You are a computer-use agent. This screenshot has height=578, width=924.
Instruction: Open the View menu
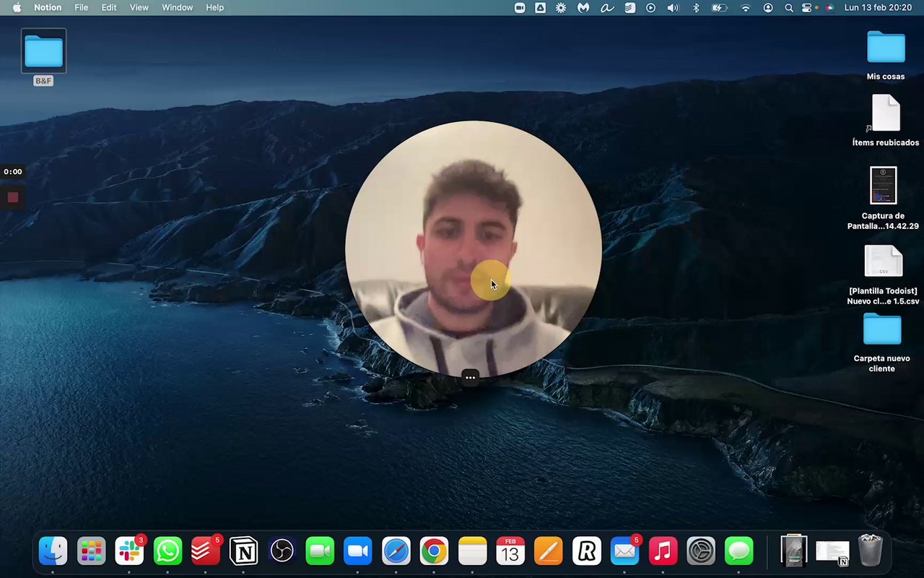139,7
